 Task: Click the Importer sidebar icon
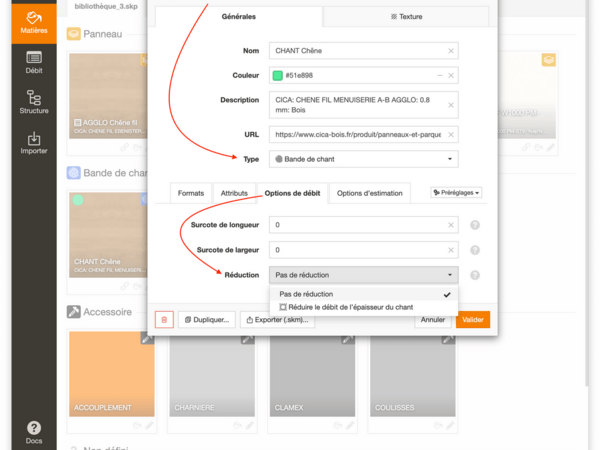33,144
